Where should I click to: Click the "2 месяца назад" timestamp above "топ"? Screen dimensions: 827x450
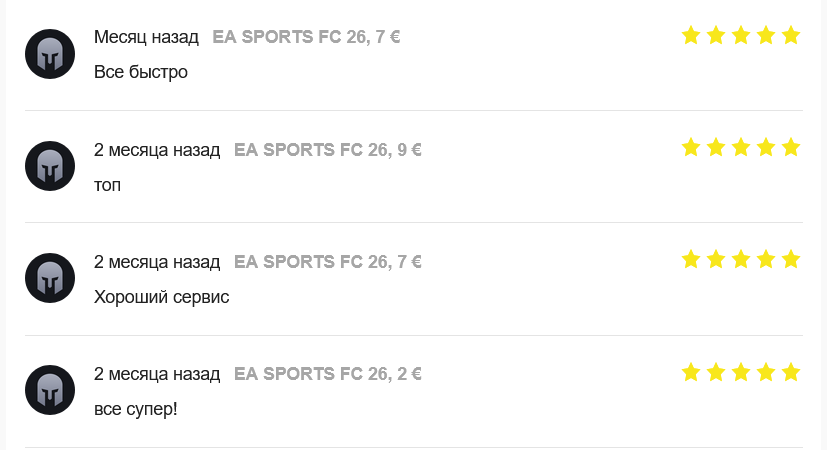point(157,150)
